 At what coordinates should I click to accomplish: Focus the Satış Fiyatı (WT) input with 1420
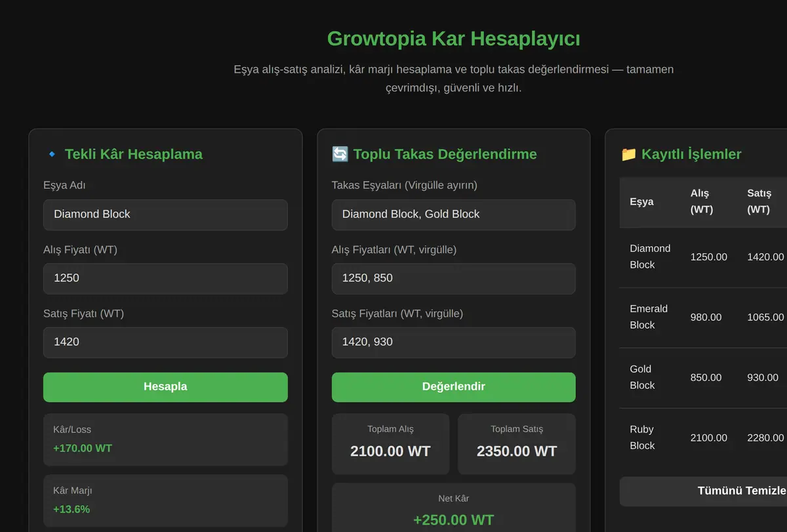(x=165, y=342)
